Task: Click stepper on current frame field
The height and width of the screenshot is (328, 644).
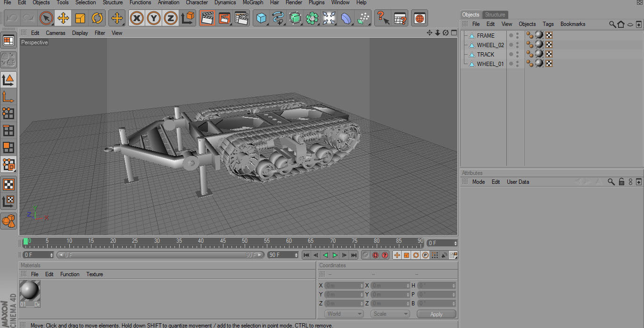Action: 455,243
